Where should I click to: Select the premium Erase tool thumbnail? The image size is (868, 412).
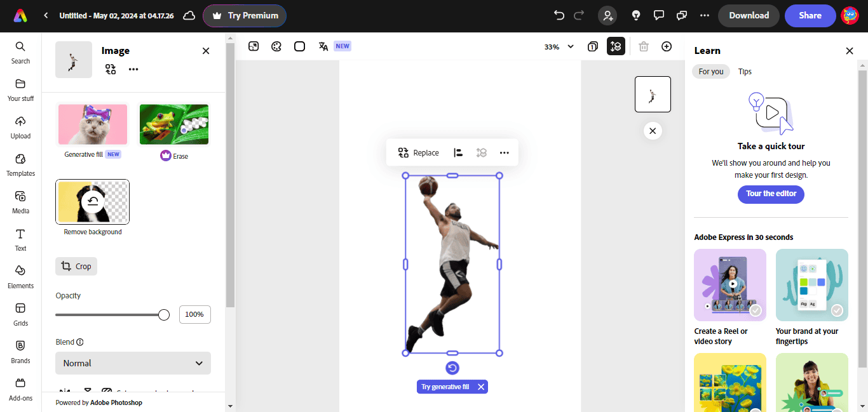tap(174, 124)
